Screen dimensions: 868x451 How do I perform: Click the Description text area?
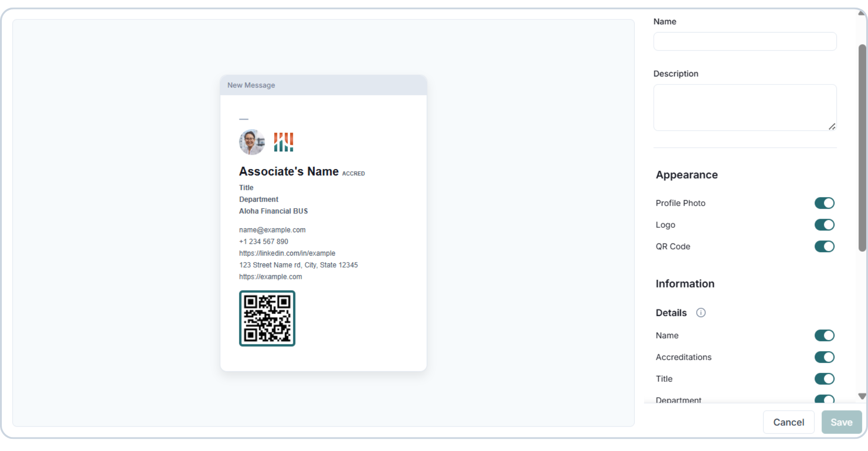745,108
